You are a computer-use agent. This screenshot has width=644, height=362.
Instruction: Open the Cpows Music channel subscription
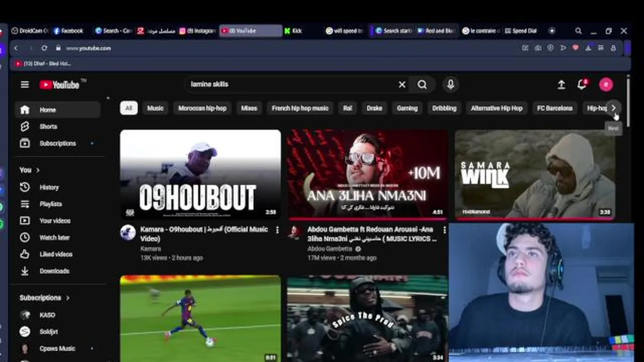[57, 348]
